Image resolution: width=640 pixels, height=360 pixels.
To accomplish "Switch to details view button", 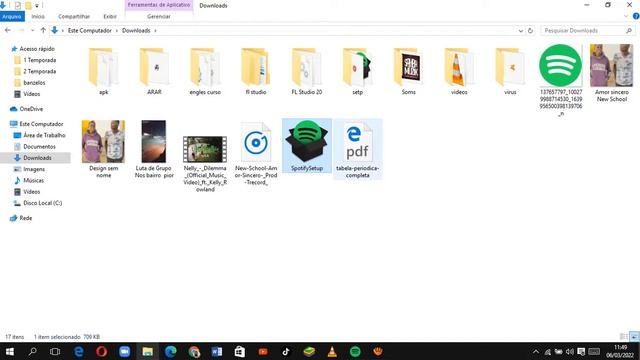I will click(624, 337).
